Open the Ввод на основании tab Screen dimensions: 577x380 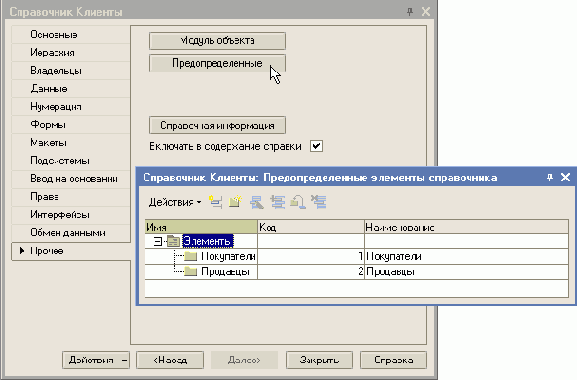pyautogui.click(x=71, y=179)
